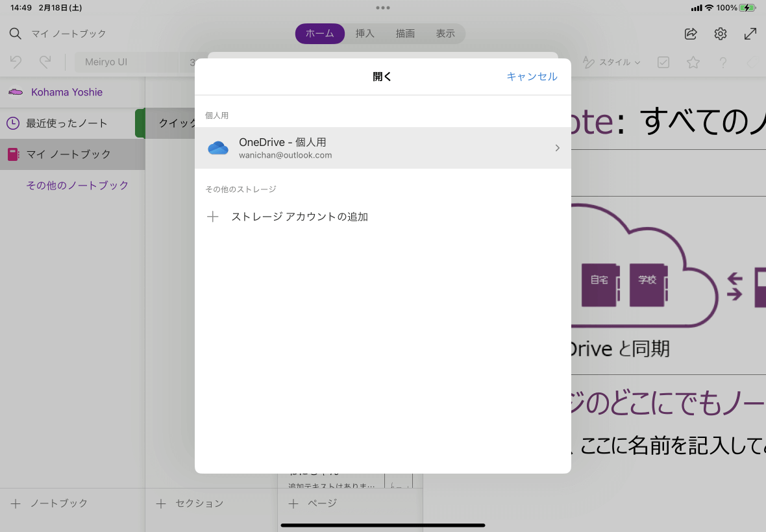Open settings gear icon

click(721, 34)
